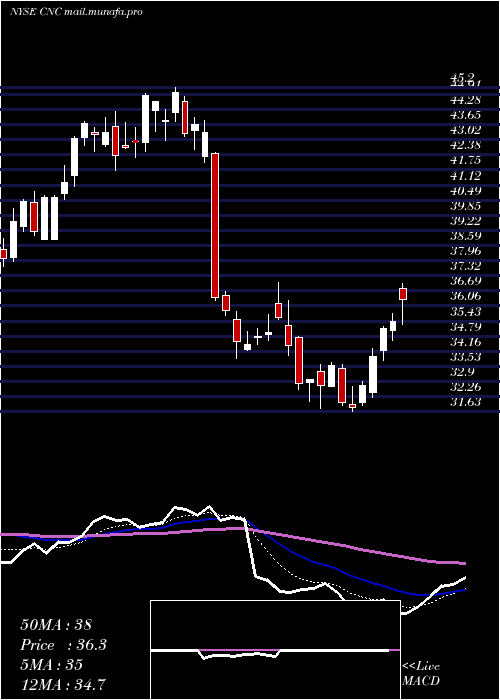This screenshot has width=500, height=700.
Task: Select the 43.65 price axis label
Action: coord(465,115)
